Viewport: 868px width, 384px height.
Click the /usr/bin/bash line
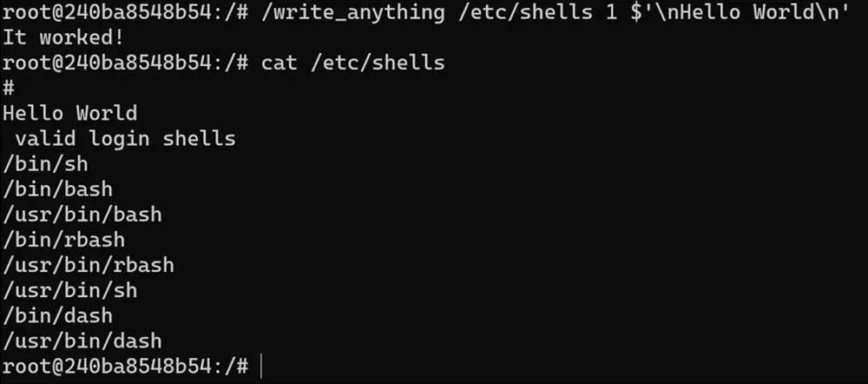click(82, 215)
